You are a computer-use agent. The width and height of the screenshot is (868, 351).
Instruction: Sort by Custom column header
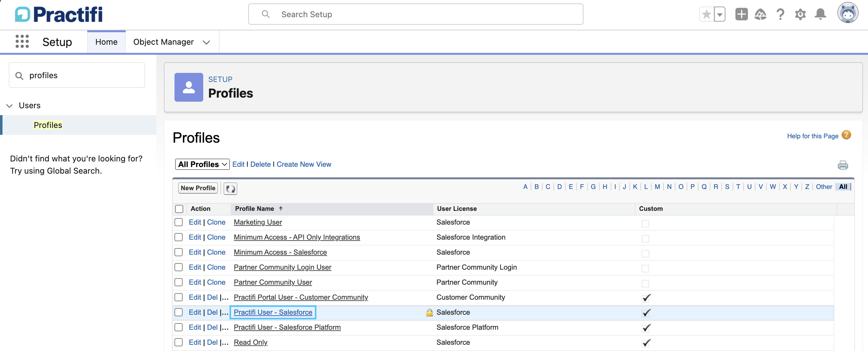650,209
